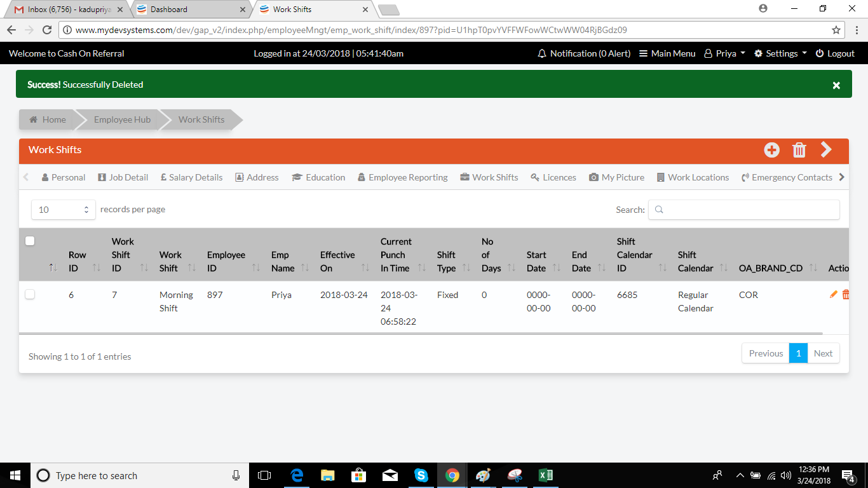868x488 pixels.
Task: Click the right chevron in orange Work Shifts header
Action: 826,149
